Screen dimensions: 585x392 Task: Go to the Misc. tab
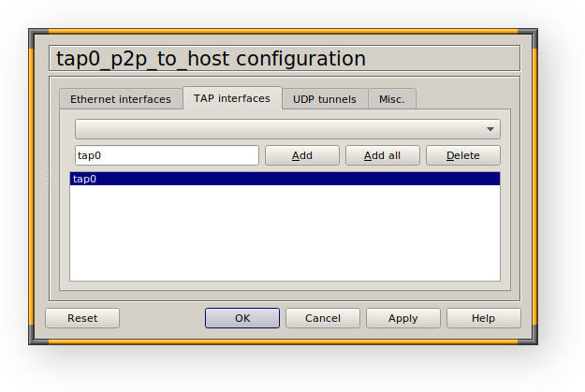coord(392,99)
